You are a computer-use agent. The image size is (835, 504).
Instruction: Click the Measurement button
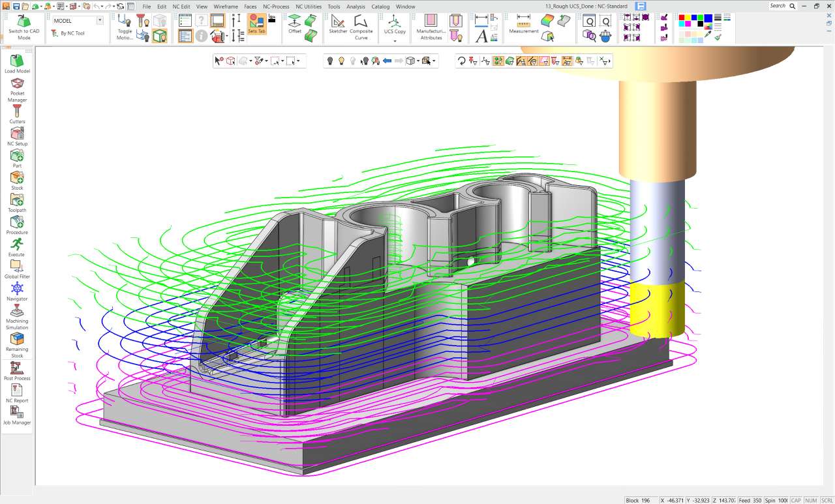pos(523,24)
